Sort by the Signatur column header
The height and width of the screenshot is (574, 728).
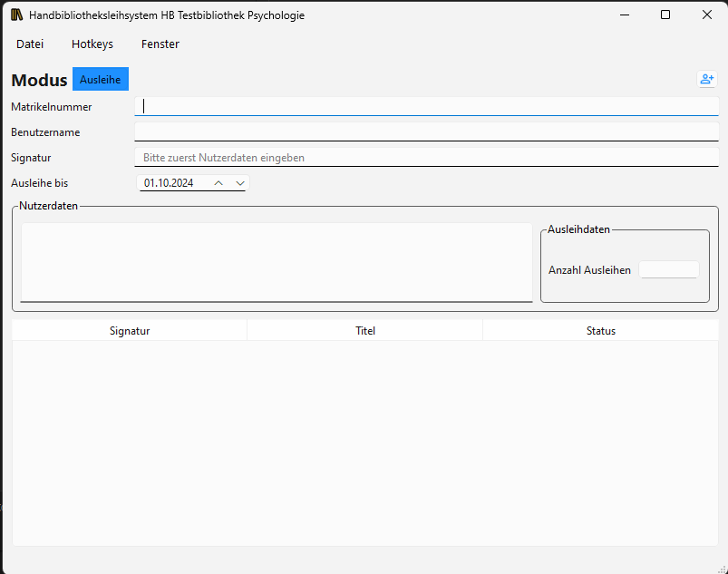click(130, 331)
